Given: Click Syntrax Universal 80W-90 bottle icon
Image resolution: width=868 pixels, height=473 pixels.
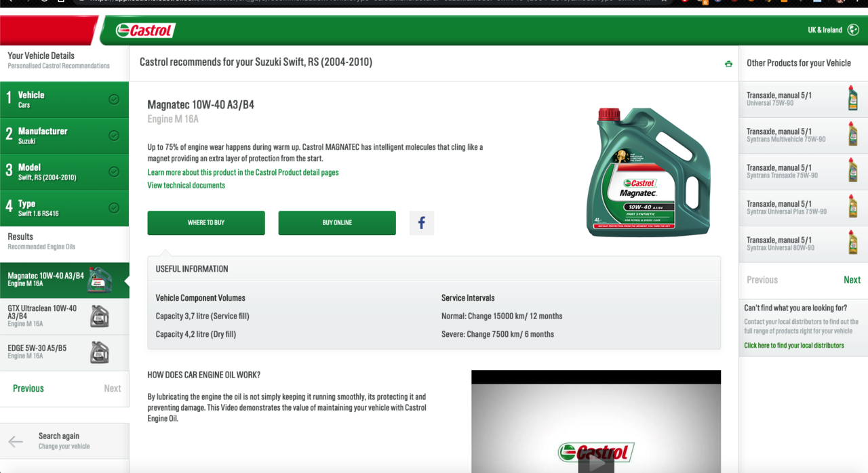Looking at the screenshot, I should 853,243.
